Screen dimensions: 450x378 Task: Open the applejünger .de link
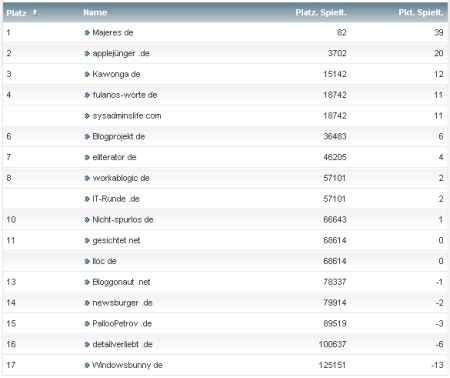coord(121,53)
